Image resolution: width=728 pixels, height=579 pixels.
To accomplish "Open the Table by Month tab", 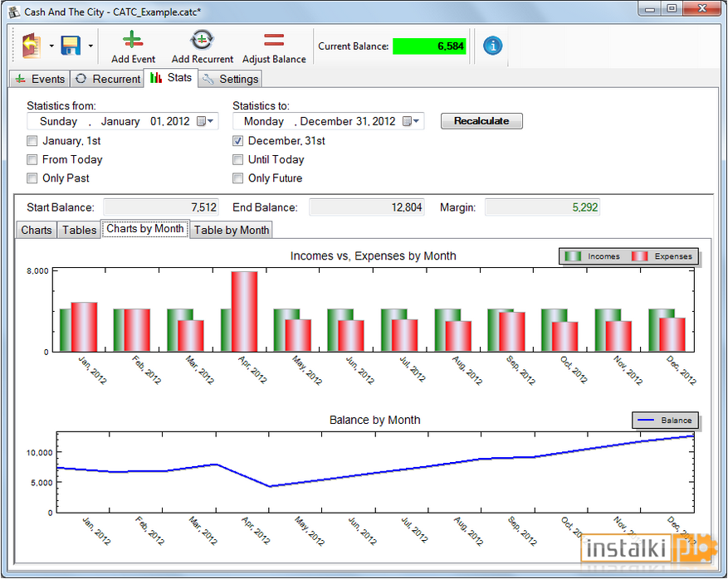I will (x=232, y=230).
